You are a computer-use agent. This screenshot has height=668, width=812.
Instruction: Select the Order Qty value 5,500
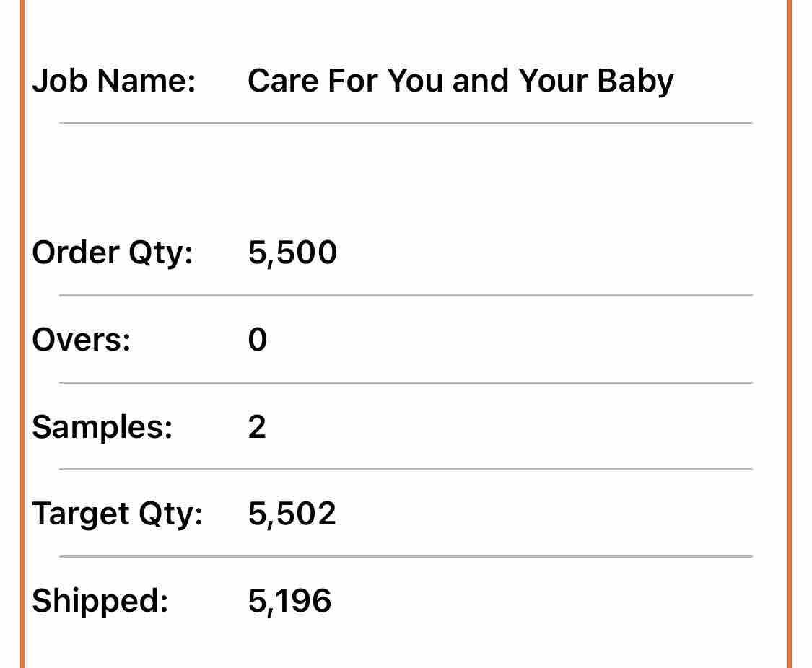(x=292, y=253)
